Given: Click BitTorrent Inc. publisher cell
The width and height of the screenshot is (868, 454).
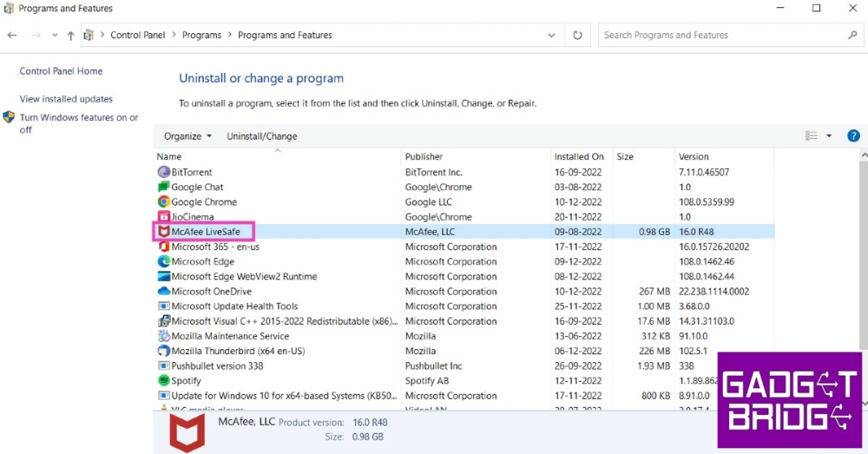Looking at the screenshot, I should (433, 172).
